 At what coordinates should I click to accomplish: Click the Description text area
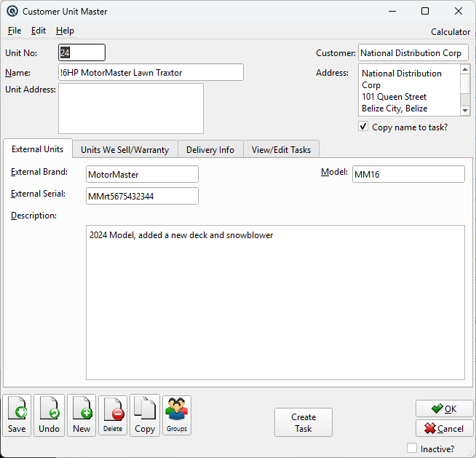[x=275, y=302]
